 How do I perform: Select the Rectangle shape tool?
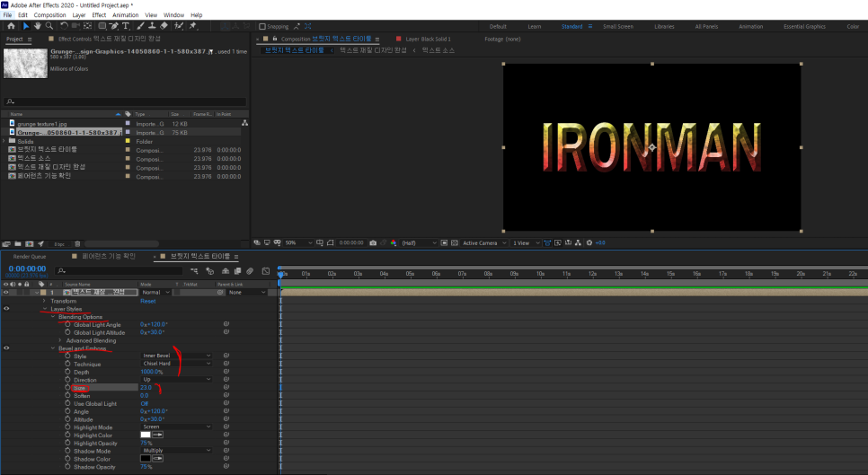tap(102, 26)
